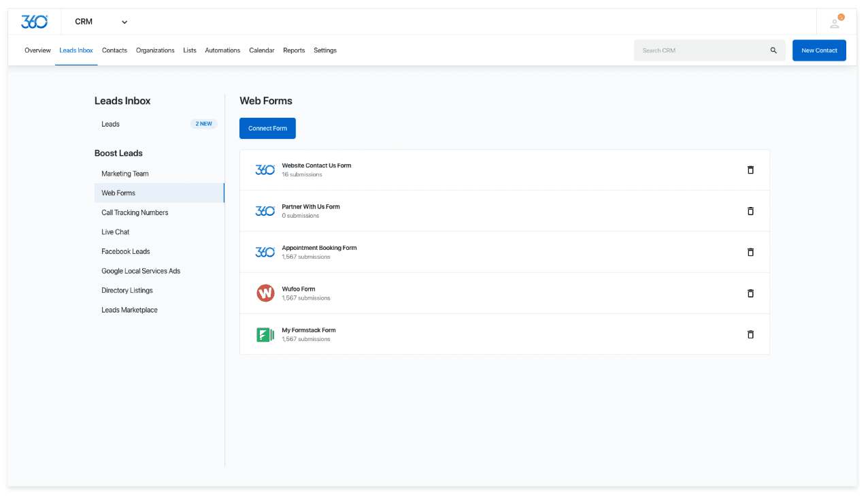
Task: Click the Website Contact Us Form 360 logo
Action: 265,170
